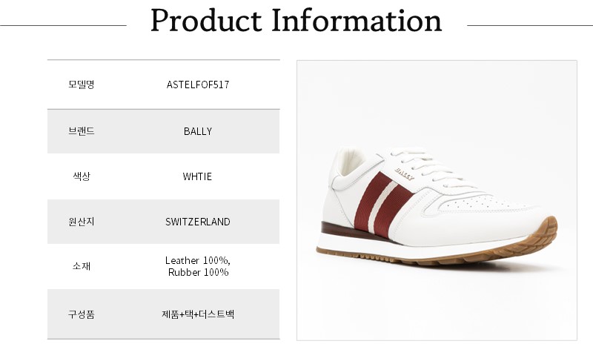Click the 원산지 label cell
This screenshot has width=593, height=364.
click(x=82, y=222)
